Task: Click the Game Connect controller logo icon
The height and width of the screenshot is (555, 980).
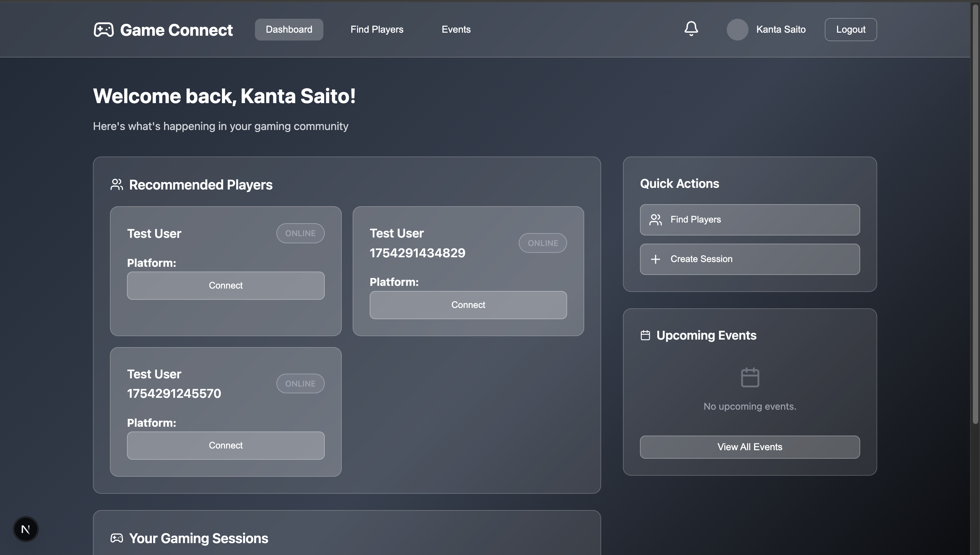Action: [x=104, y=30]
